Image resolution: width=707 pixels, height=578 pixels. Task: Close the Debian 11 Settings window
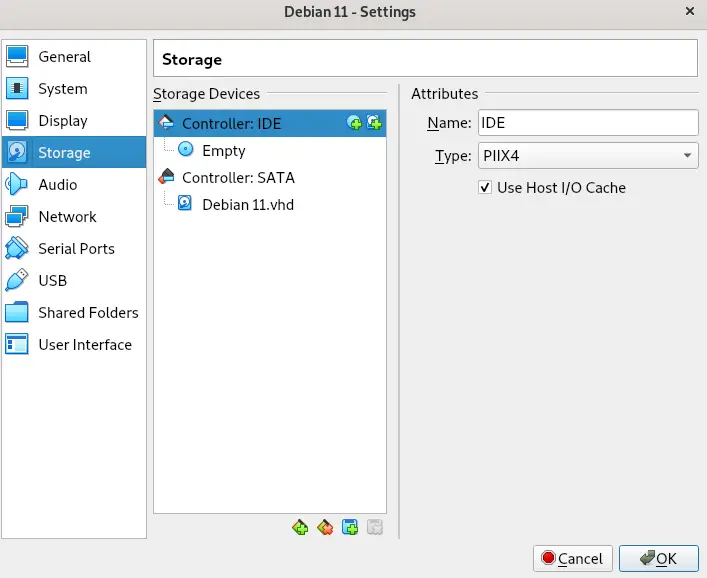click(690, 11)
